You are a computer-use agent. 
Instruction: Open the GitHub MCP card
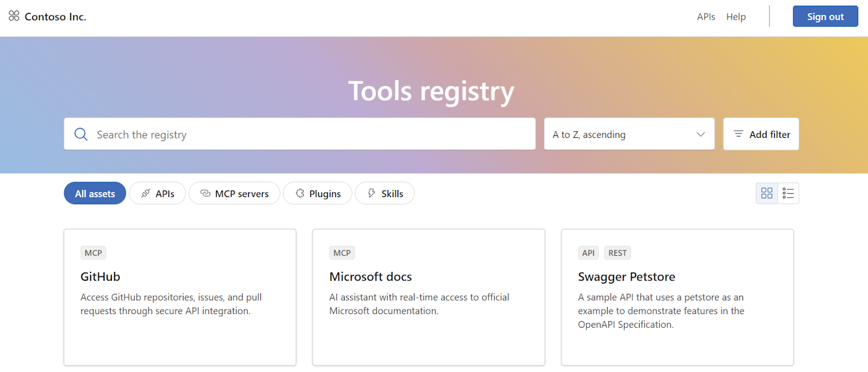(180, 297)
